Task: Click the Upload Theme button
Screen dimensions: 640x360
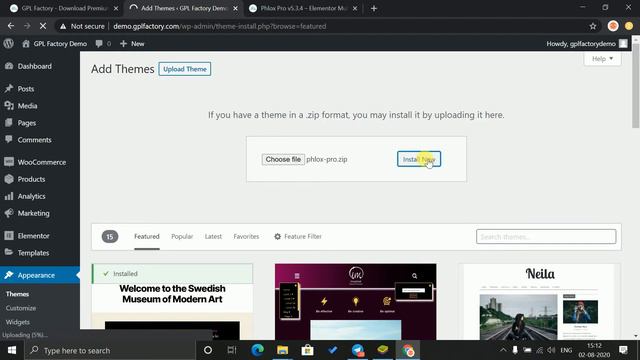Action: [x=185, y=69]
